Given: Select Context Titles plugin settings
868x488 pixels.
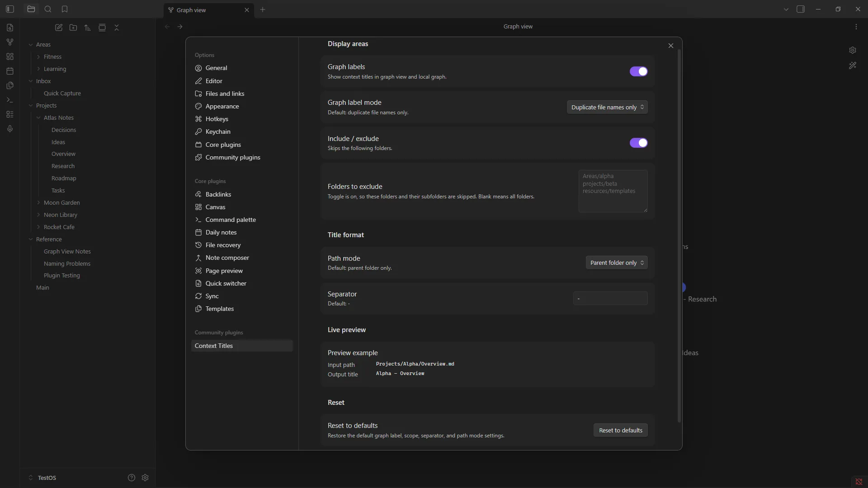Looking at the screenshot, I should click(242, 346).
